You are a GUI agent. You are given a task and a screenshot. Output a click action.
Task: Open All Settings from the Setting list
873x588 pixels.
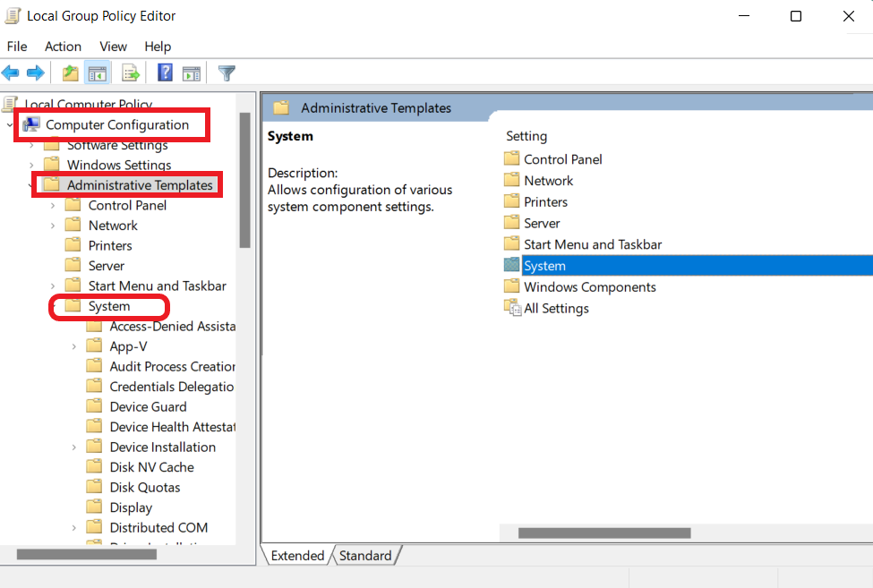pyautogui.click(x=555, y=308)
